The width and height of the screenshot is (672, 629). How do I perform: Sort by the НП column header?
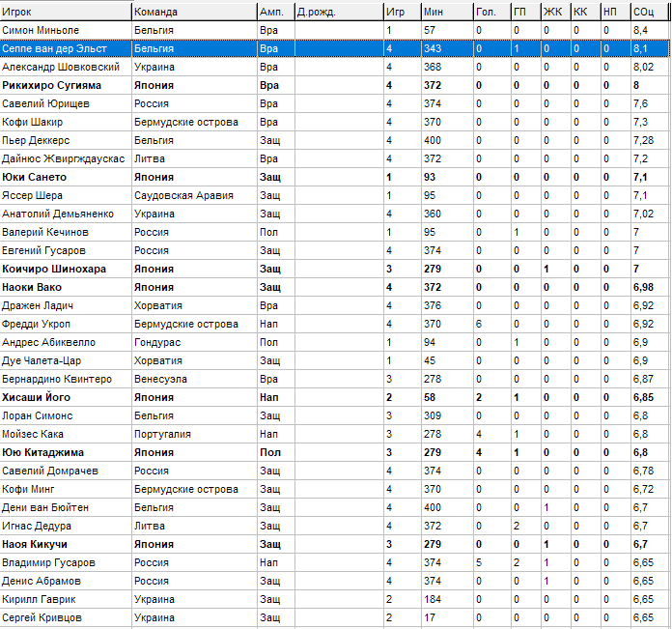click(x=616, y=12)
